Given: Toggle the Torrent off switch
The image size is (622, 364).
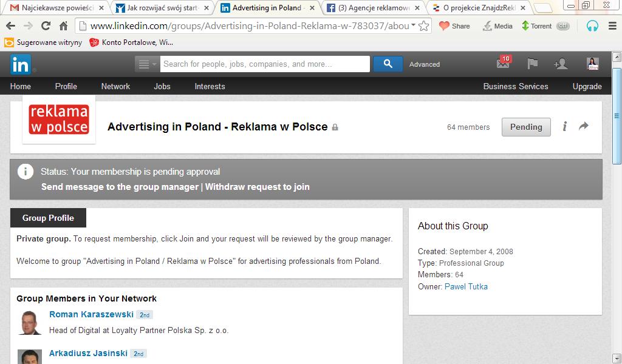Looking at the screenshot, I should tap(563, 26).
